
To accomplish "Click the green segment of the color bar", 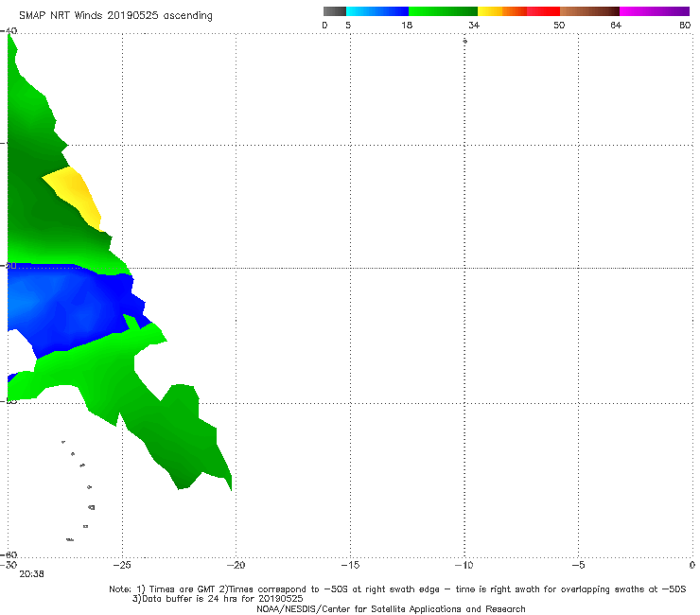I will (443, 11).
